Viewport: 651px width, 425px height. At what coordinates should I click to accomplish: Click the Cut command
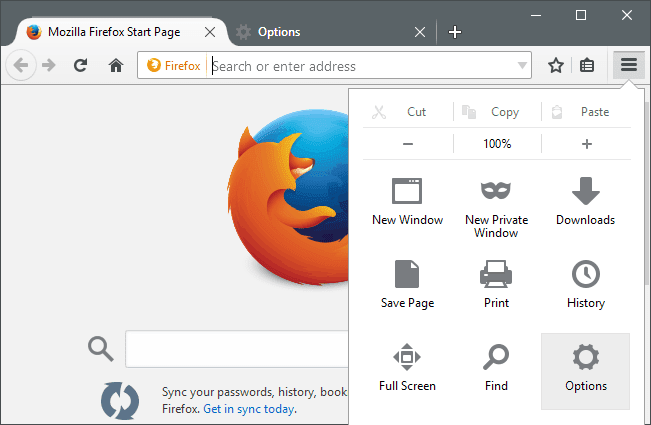(x=408, y=112)
